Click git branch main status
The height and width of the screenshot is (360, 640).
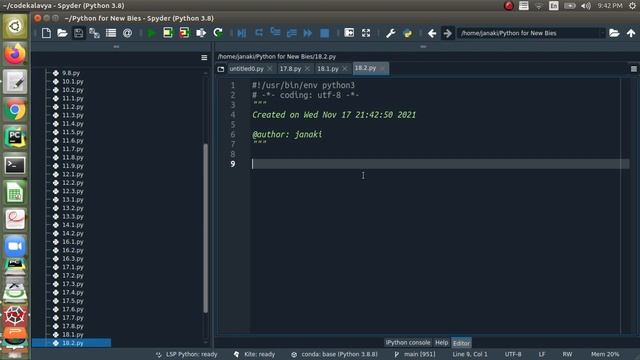pos(415,354)
